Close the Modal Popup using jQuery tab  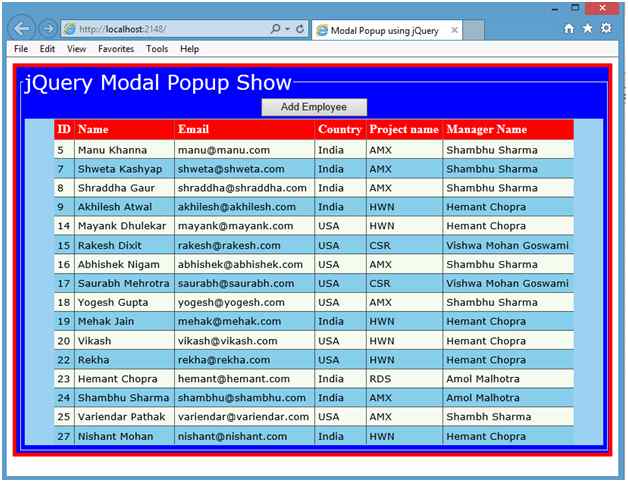pyautogui.click(x=454, y=30)
